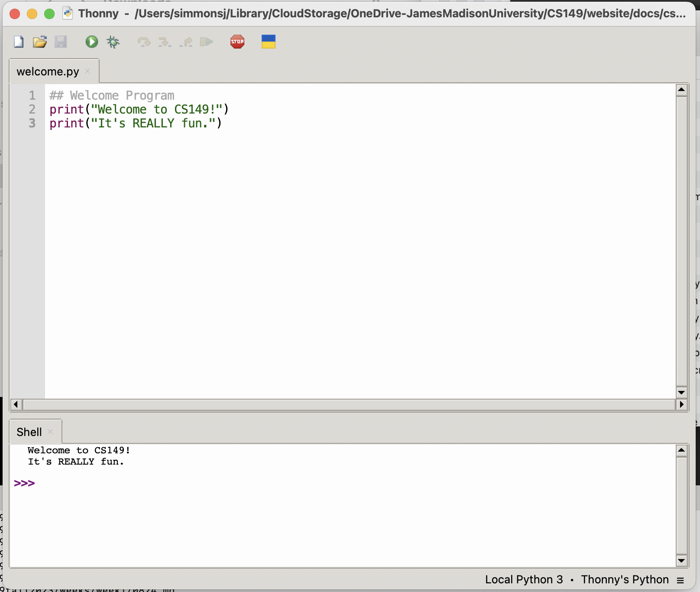Screen dimensions: 700x592
Task: Click line 1 comment Welcome Program
Action: 112,95
